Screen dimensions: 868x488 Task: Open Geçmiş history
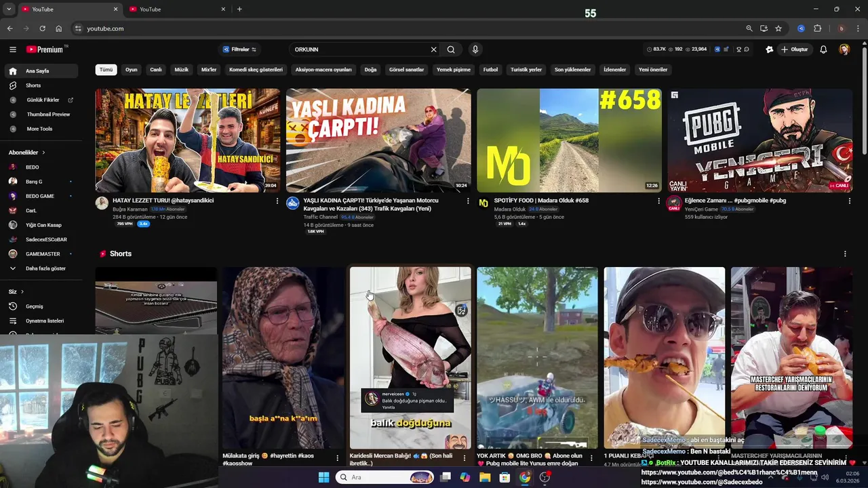(41, 306)
